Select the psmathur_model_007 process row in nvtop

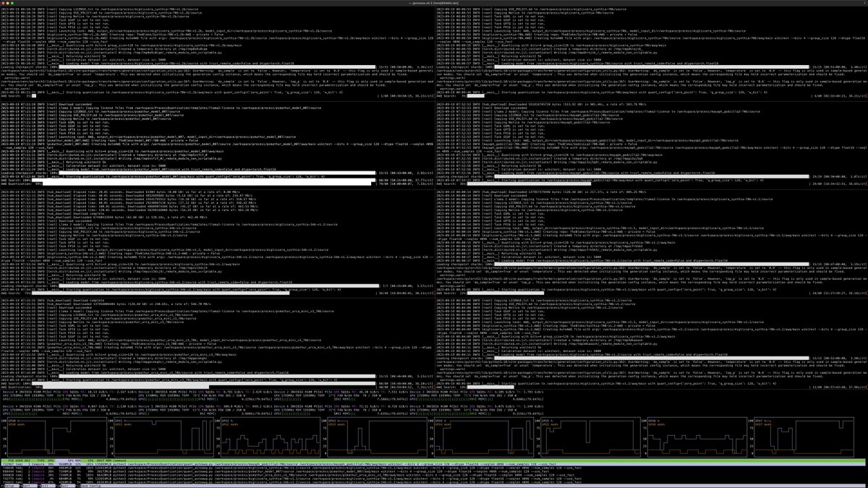click(434, 471)
